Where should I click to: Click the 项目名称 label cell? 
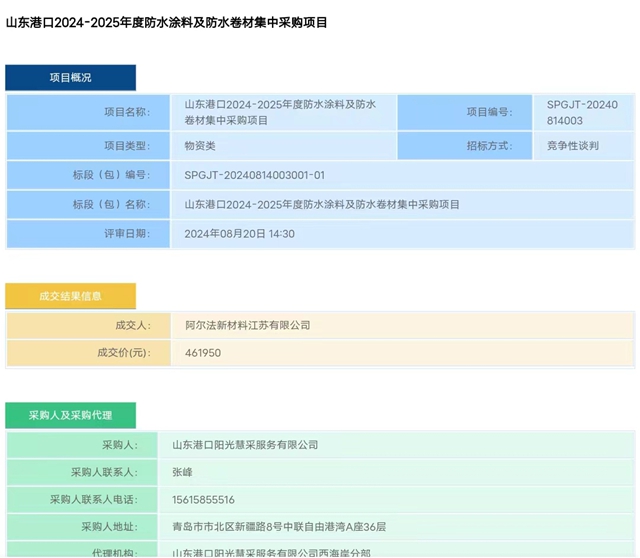(x=88, y=112)
